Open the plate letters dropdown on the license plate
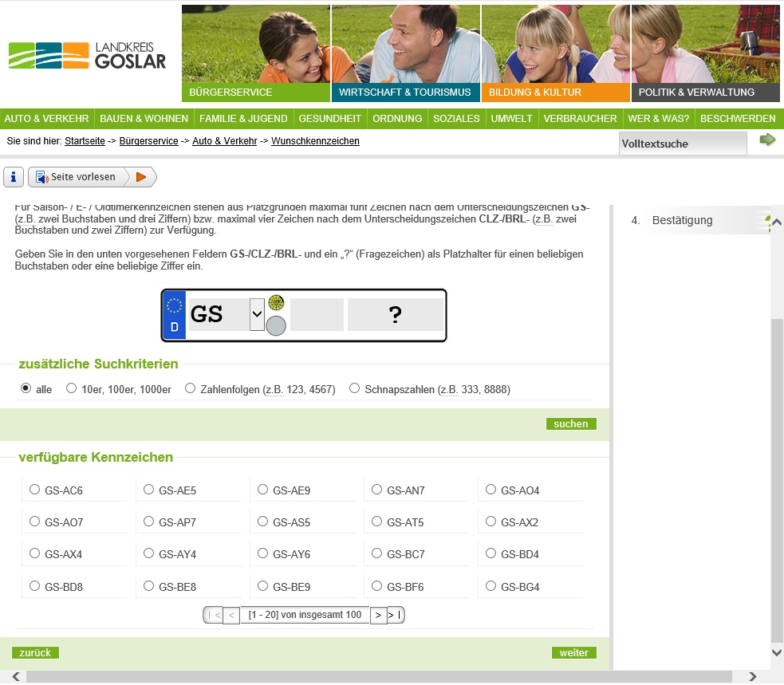Viewport: 784px width, 685px height. [256, 314]
